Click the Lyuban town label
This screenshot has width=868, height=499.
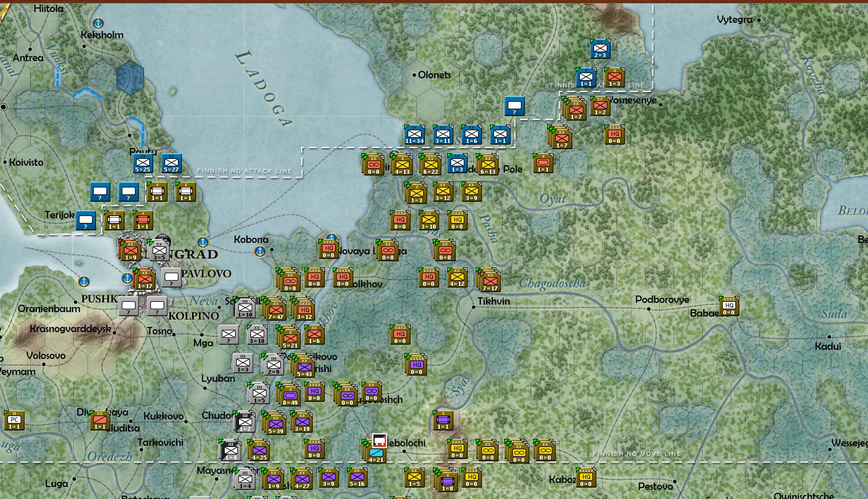click(x=218, y=378)
